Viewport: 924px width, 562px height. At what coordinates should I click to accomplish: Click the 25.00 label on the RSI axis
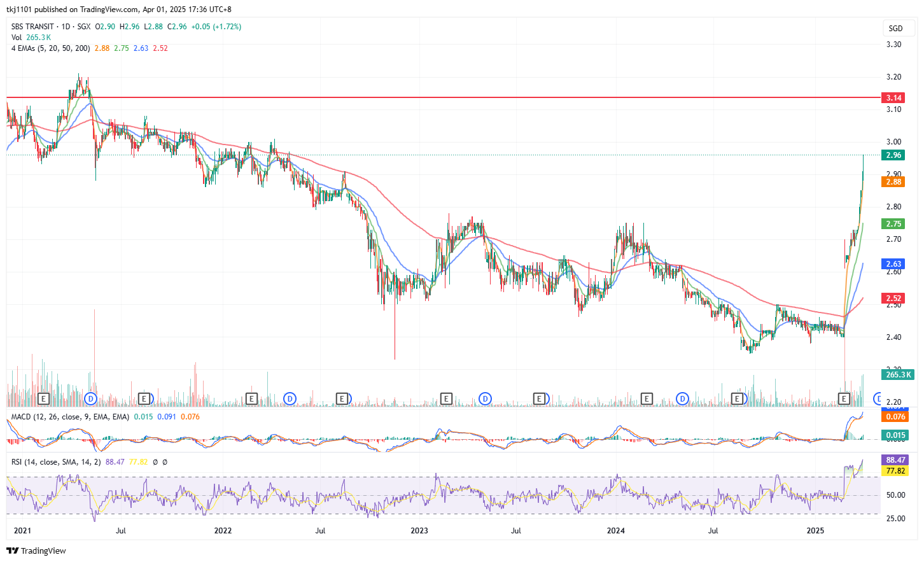tap(895, 519)
